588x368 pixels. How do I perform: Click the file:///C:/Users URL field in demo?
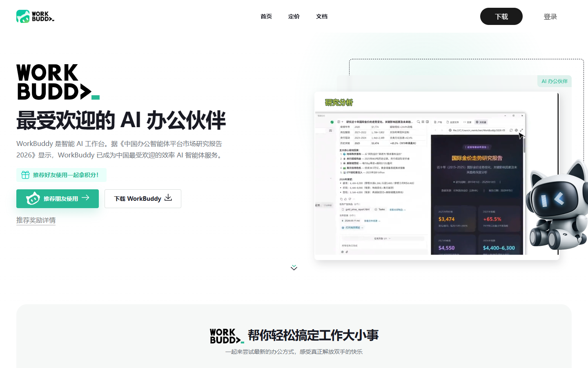pos(477,130)
